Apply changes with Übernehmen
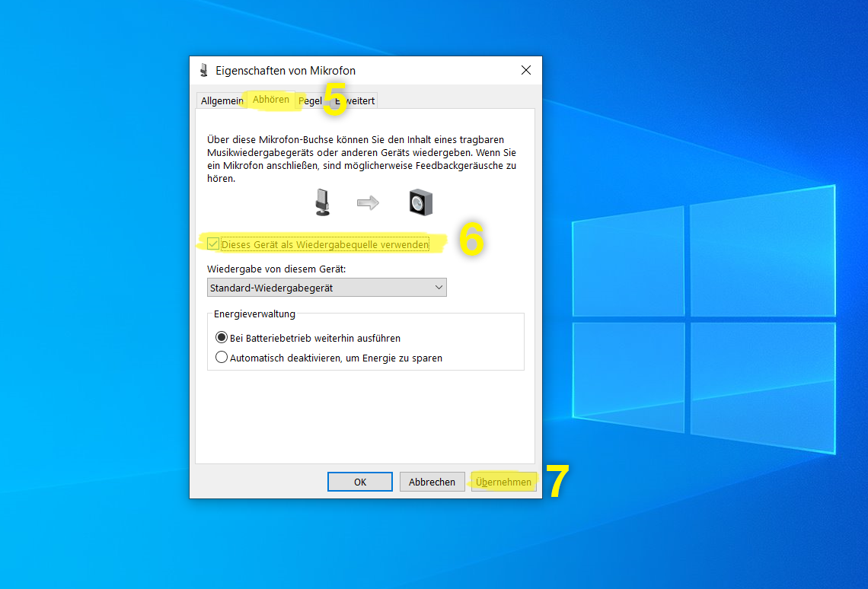Image resolution: width=868 pixels, height=589 pixels. (504, 482)
